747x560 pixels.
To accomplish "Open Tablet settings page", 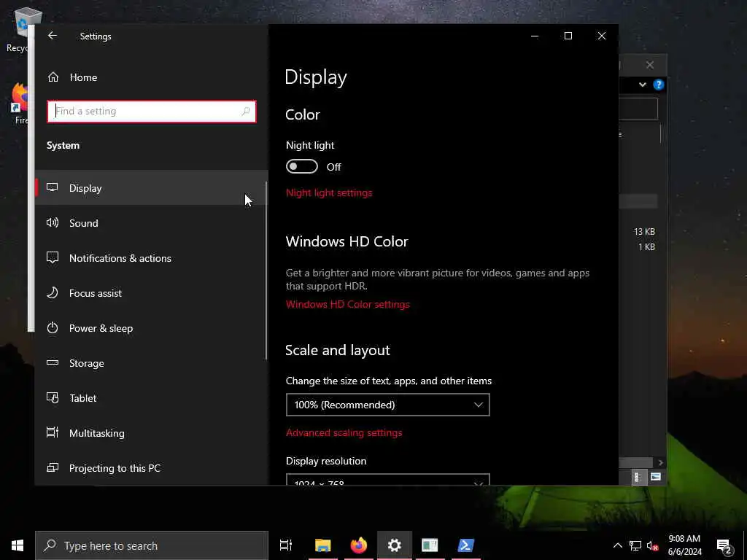I will click(152, 398).
